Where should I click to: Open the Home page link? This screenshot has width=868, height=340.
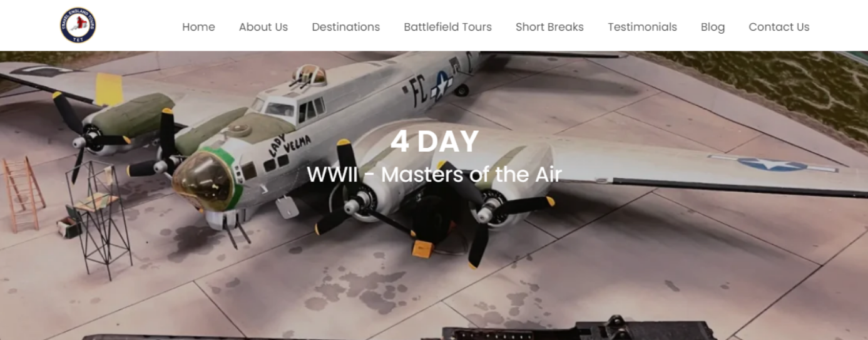point(198,27)
